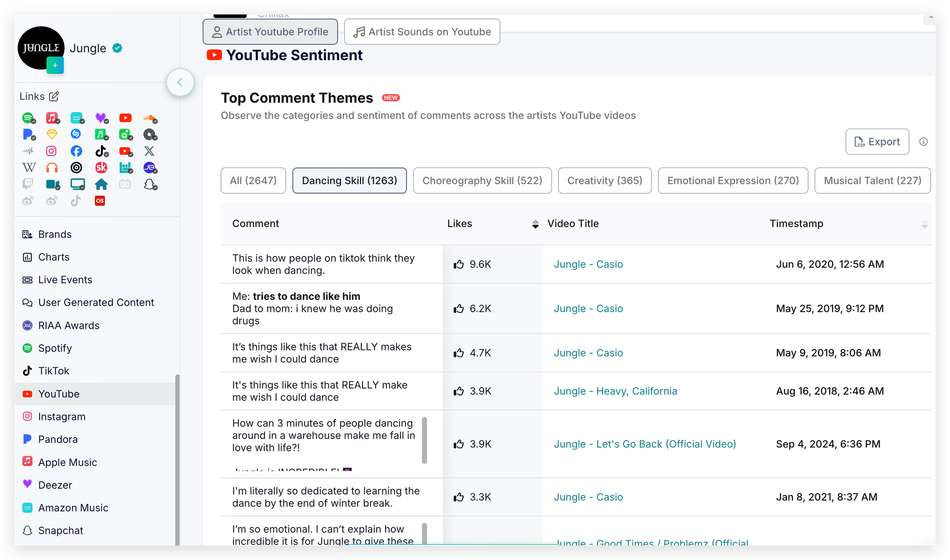The height and width of the screenshot is (560, 950).
Task: Select the Choreography Skill (522) filter
Action: coord(482,180)
